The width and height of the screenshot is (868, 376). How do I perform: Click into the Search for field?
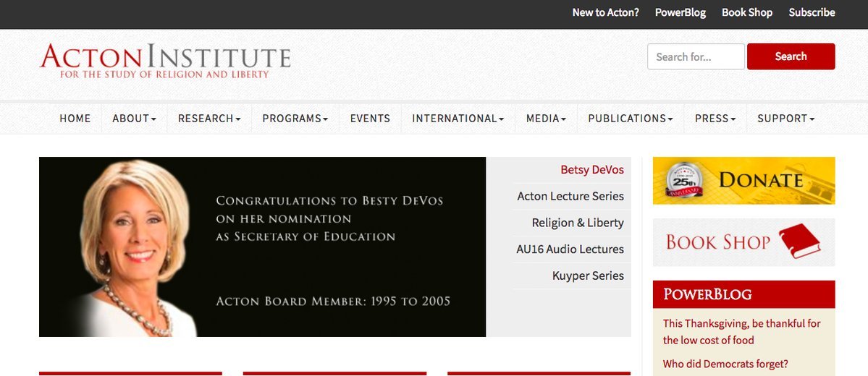pyautogui.click(x=695, y=56)
